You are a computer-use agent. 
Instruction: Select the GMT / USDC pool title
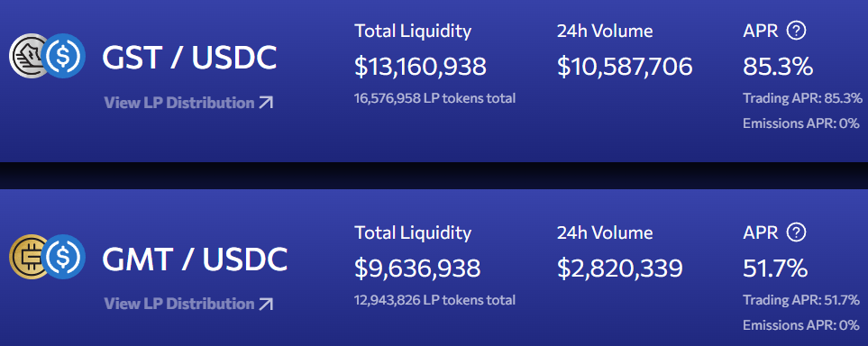tap(195, 258)
